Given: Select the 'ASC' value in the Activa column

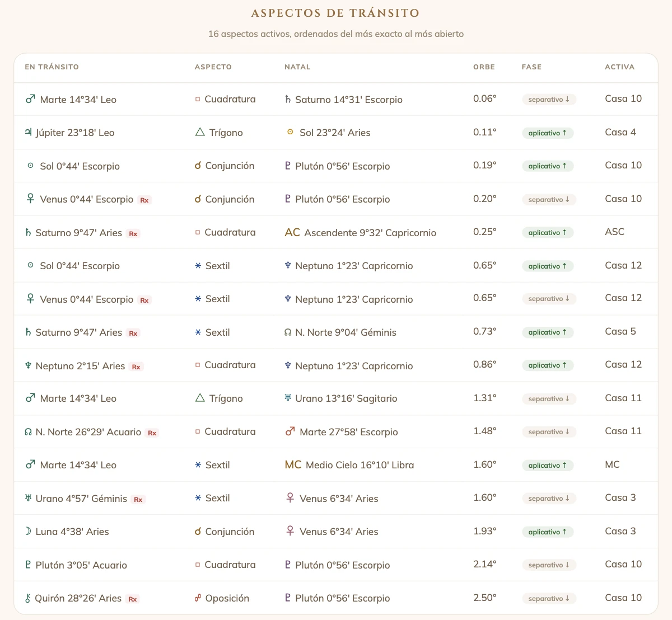Looking at the screenshot, I should [x=614, y=232].
